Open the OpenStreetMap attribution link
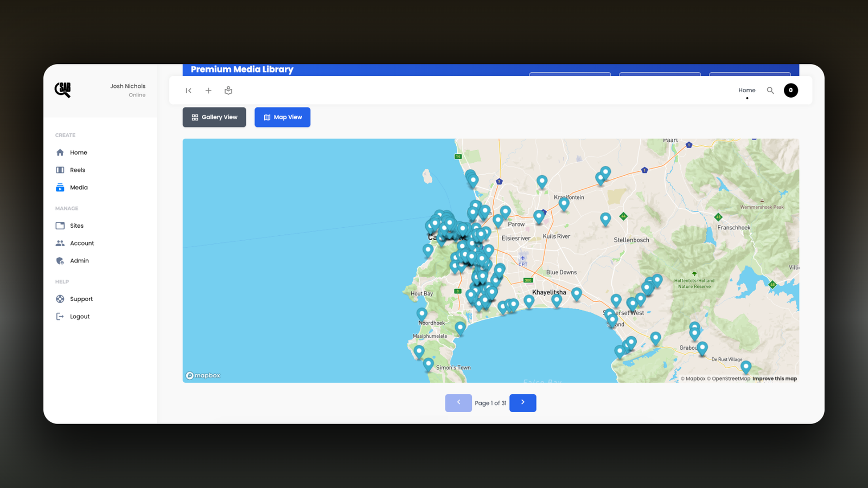The height and width of the screenshot is (488, 868). pos(729,378)
